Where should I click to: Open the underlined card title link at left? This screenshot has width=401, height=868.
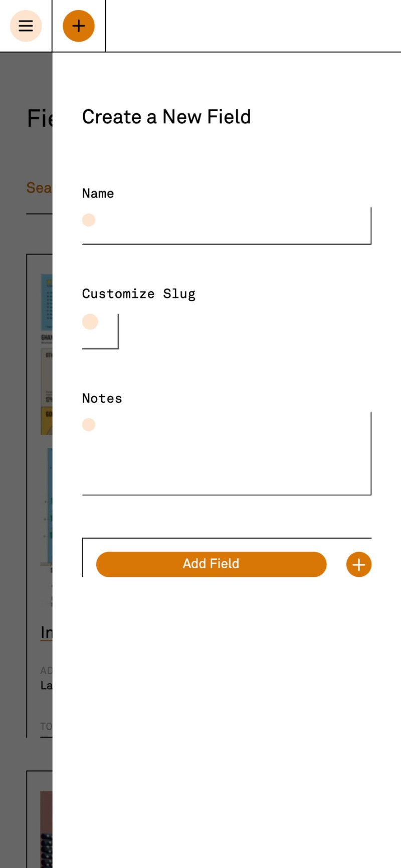(46, 632)
